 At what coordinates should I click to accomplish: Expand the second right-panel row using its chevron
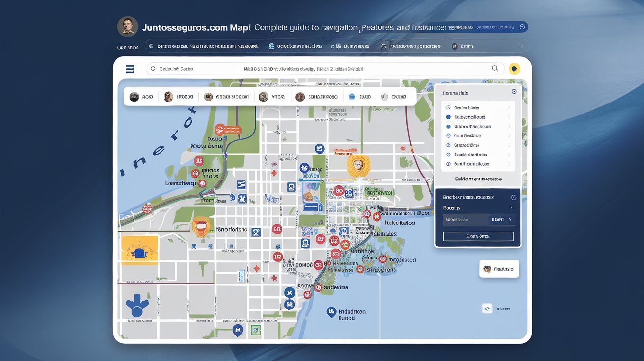[510, 117]
